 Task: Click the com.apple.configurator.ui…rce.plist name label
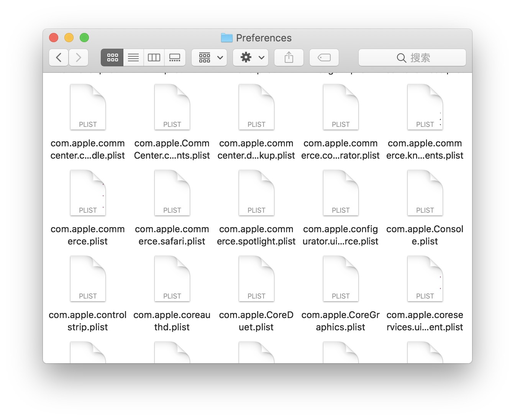pyautogui.click(x=341, y=235)
